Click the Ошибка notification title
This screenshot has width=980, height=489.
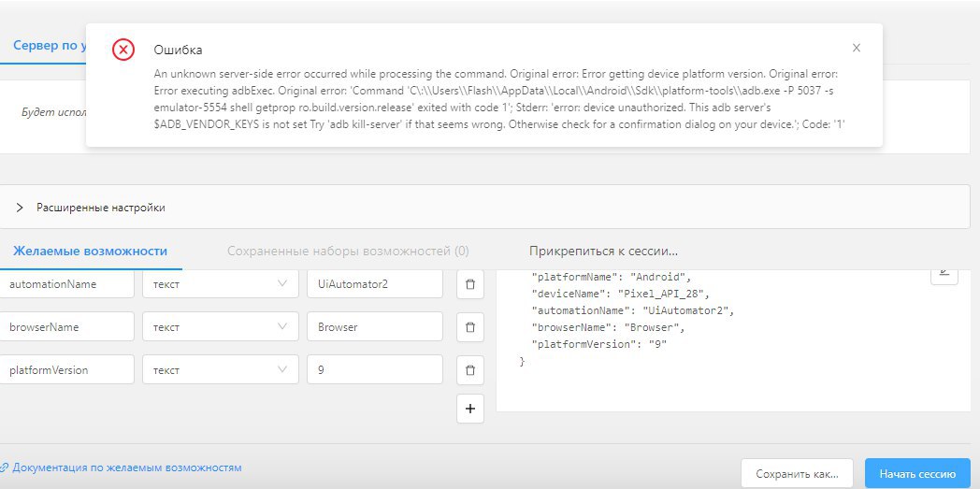pos(178,50)
